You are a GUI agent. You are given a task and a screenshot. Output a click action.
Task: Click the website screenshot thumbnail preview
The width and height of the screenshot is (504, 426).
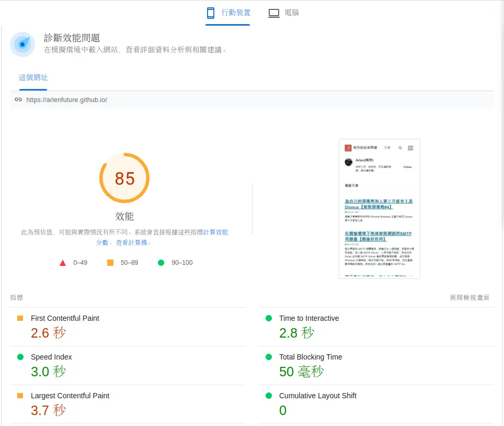click(379, 208)
